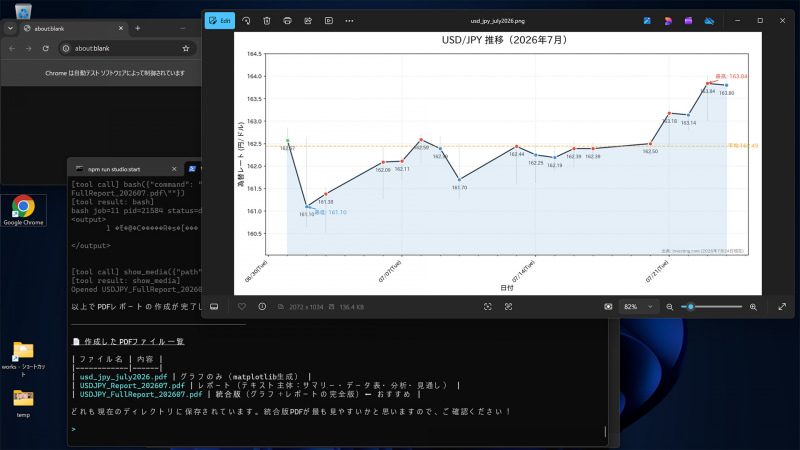
Task: Close the npm run studio:start terminal tab
Action: coord(174,169)
